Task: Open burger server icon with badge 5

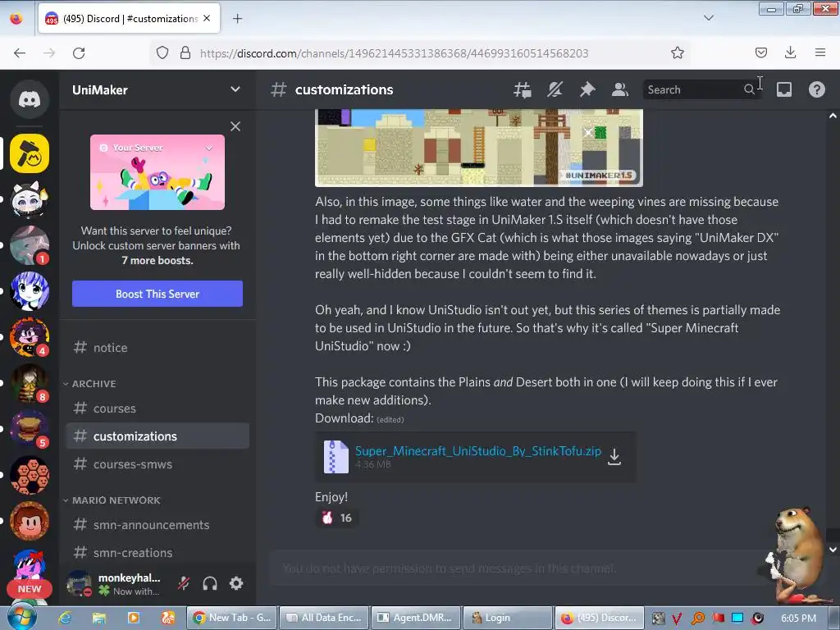Action: point(30,429)
